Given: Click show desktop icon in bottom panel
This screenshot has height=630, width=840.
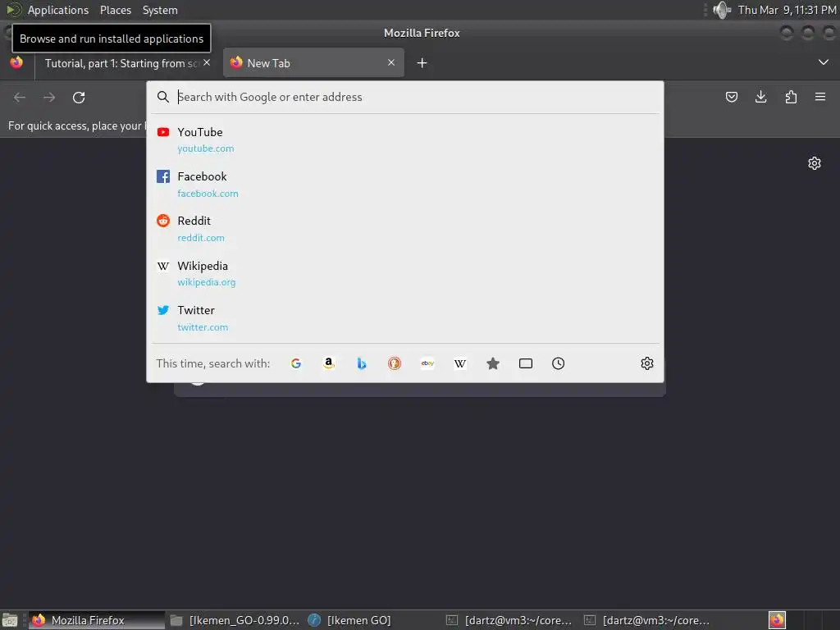Looking at the screenshot, I should coord(10,620).
